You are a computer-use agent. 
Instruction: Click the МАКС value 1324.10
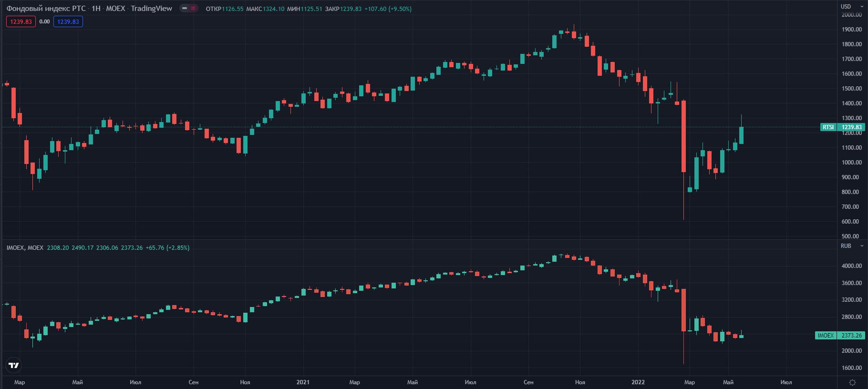(273, 9)
